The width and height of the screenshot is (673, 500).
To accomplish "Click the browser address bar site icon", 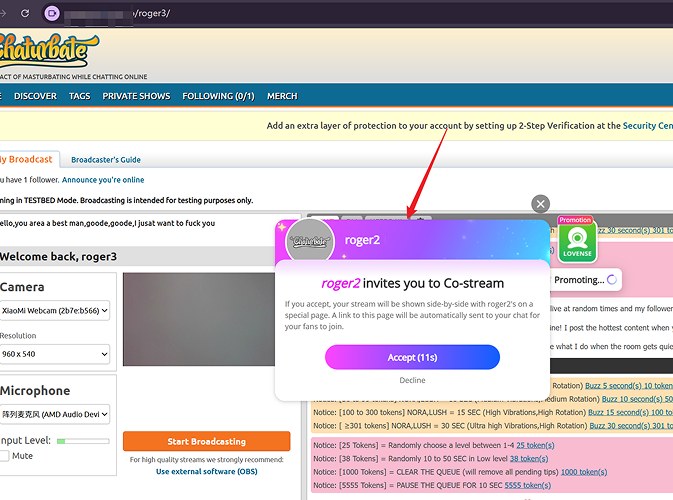I will 52,13.
